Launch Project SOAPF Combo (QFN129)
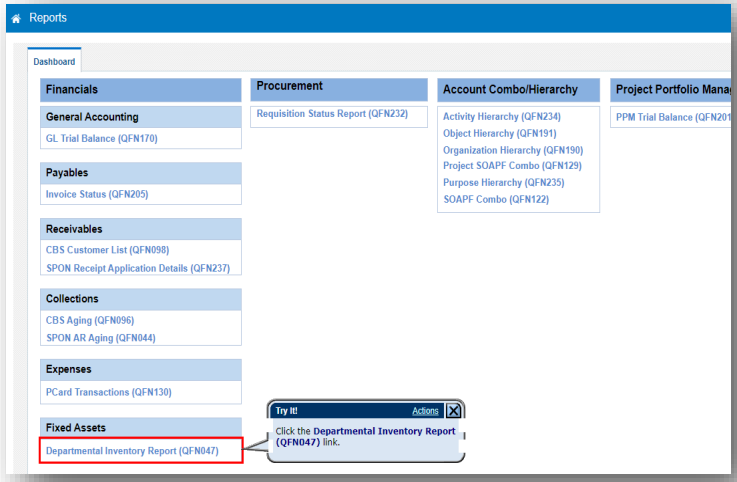This screenshot has height=482, width=737. (x=512, y=166)
